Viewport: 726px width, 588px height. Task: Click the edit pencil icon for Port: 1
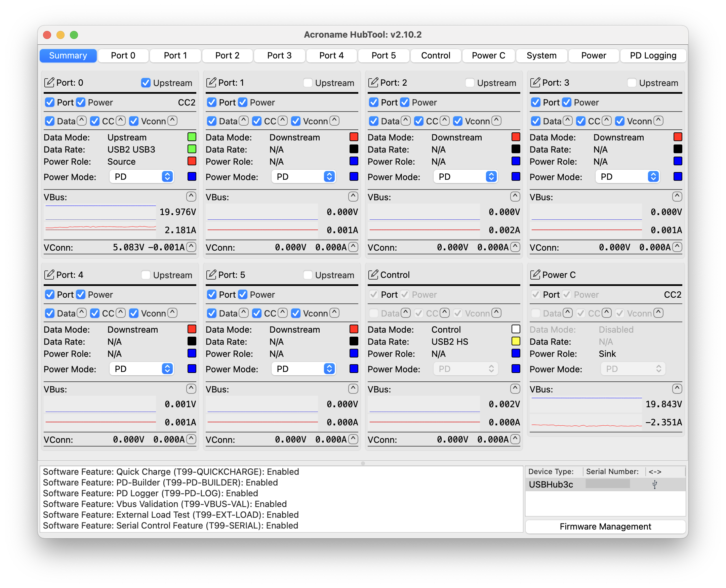pos(211,82)
